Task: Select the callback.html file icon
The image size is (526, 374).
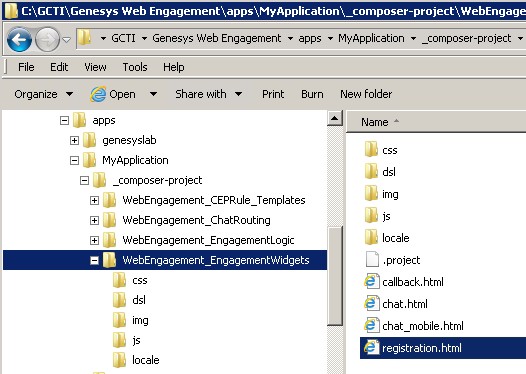Action: click(371, 282)
